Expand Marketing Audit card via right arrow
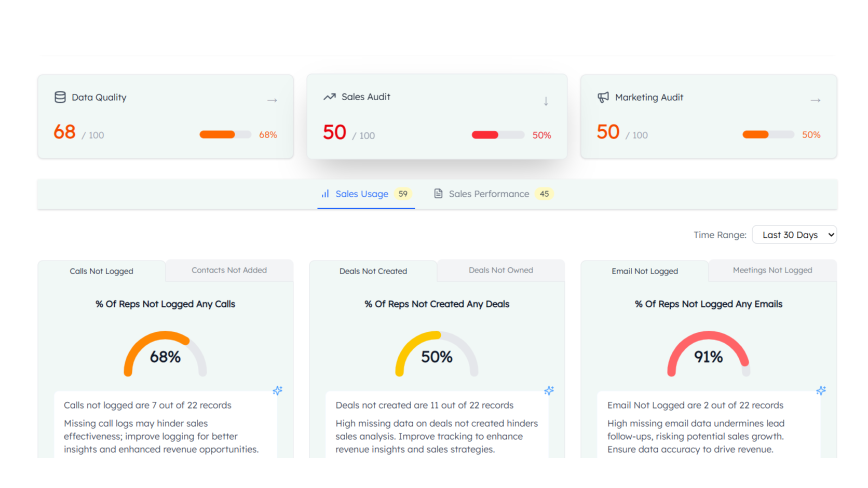Viewport: 868px width, 488px height. tap(815, 100)
